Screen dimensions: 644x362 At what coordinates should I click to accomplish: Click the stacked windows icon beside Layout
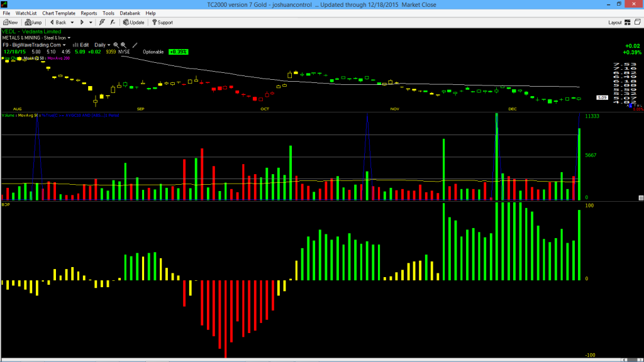[638, 23]
